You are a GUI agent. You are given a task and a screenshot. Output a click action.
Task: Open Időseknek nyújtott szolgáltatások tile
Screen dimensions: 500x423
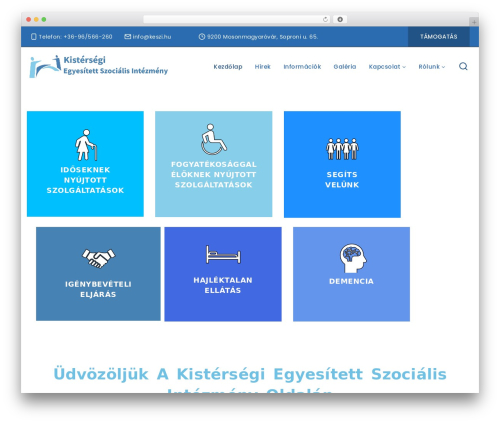pos(85,164)
